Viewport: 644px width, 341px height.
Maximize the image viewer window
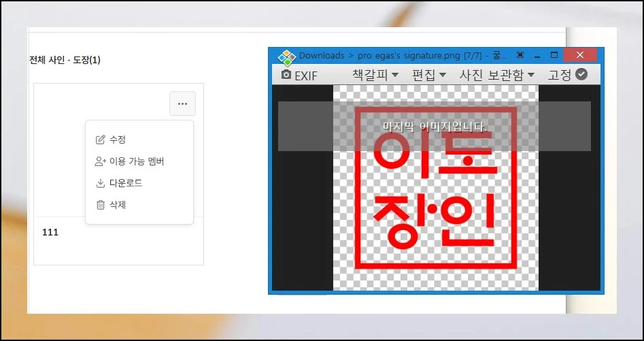554,55
